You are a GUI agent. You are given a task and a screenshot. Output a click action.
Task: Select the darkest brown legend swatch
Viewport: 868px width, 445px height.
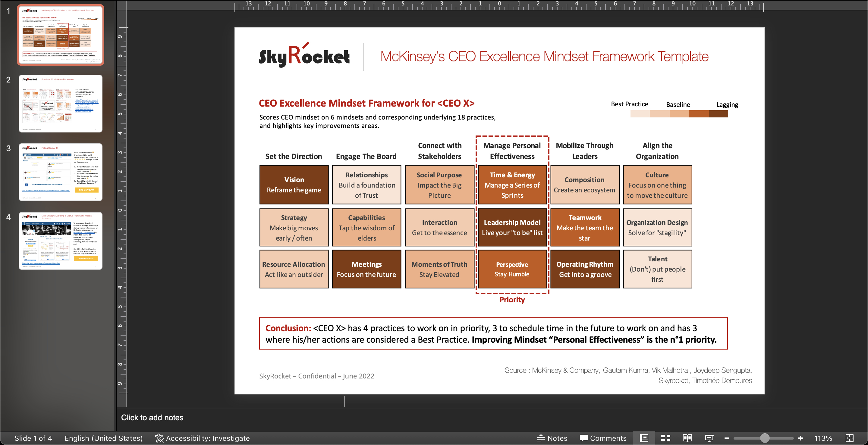click(x=719, y=114)
